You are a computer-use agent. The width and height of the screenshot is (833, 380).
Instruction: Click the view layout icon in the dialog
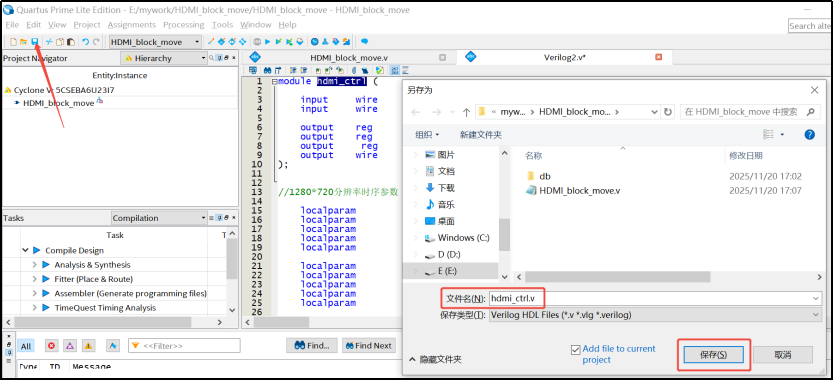(768, 134)
